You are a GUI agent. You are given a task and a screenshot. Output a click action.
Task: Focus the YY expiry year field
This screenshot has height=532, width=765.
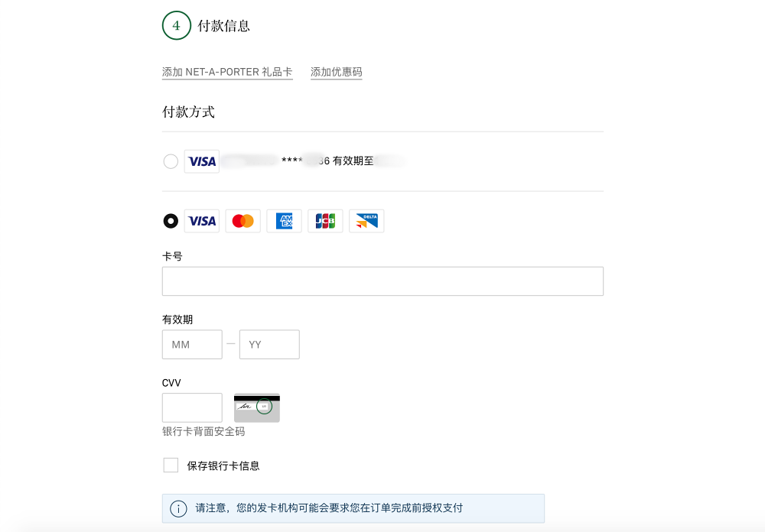tap(269, 344)
